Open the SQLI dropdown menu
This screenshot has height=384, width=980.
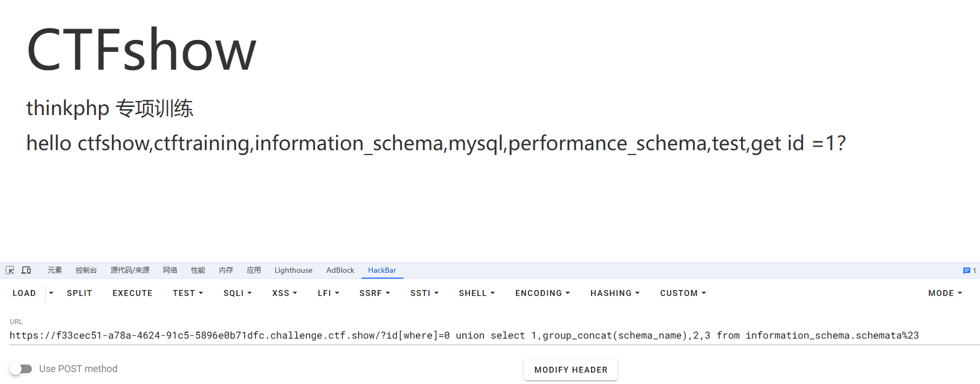(237, 293)
